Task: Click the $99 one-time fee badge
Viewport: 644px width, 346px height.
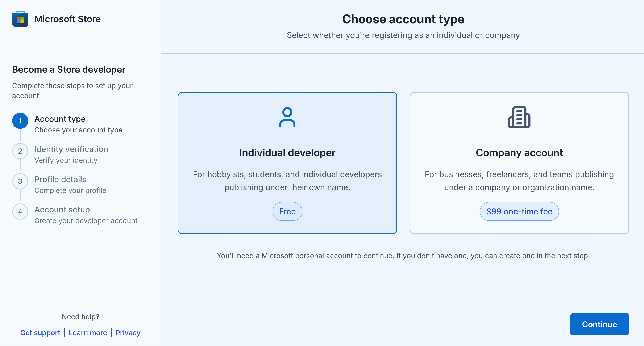Action: click(x=519, y=212)
